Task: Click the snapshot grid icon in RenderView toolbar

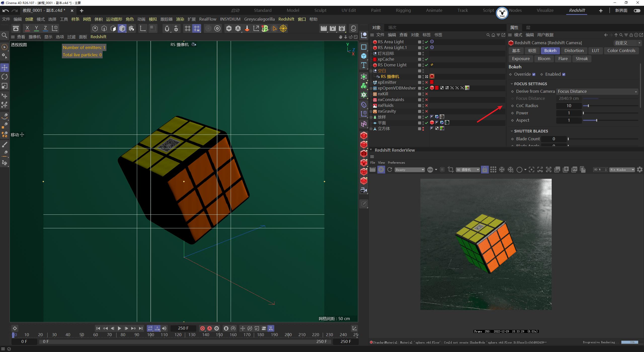Action: coord(494,170)
